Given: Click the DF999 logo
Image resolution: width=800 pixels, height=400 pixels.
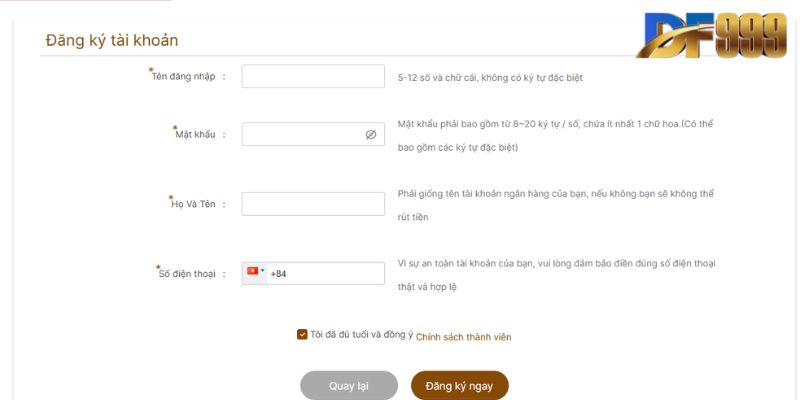Looking at the screenshot, I should (712, 36).
